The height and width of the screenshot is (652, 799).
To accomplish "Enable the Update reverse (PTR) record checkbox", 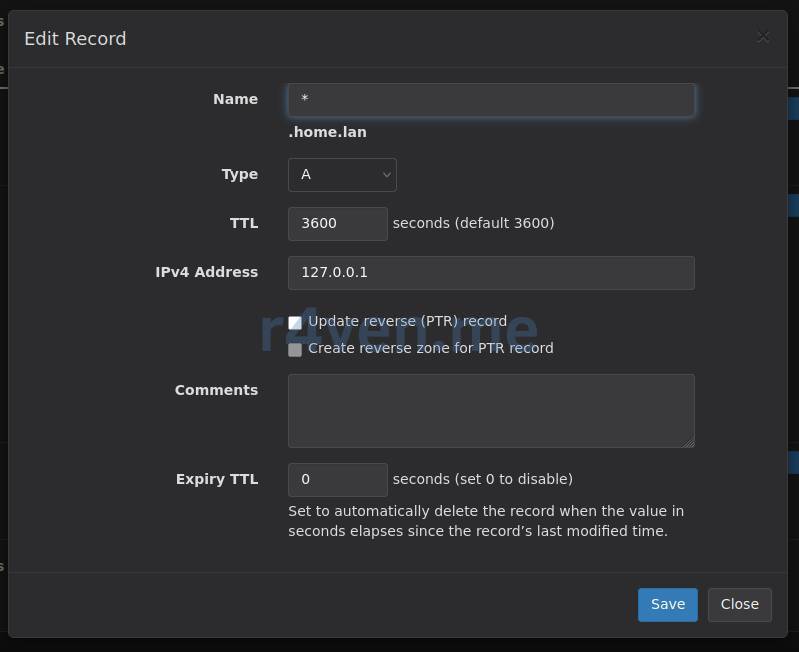I will point(295,323).
